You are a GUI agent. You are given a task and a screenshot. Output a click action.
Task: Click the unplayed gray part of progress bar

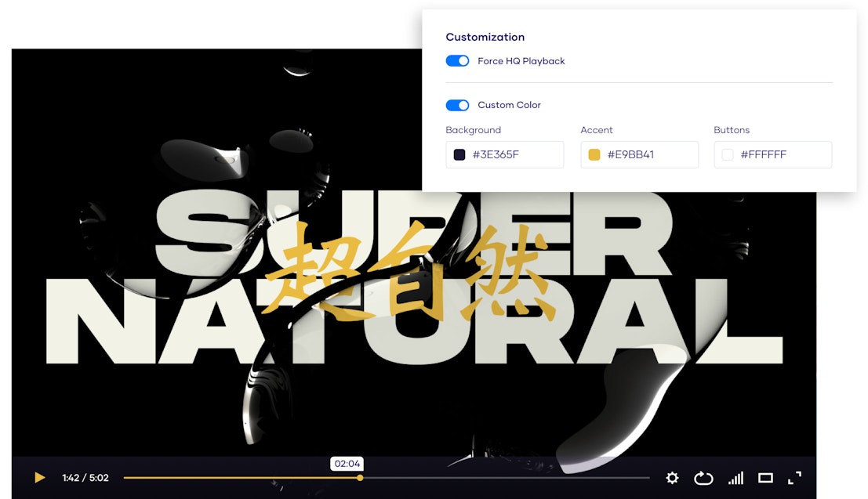(502, 478)
